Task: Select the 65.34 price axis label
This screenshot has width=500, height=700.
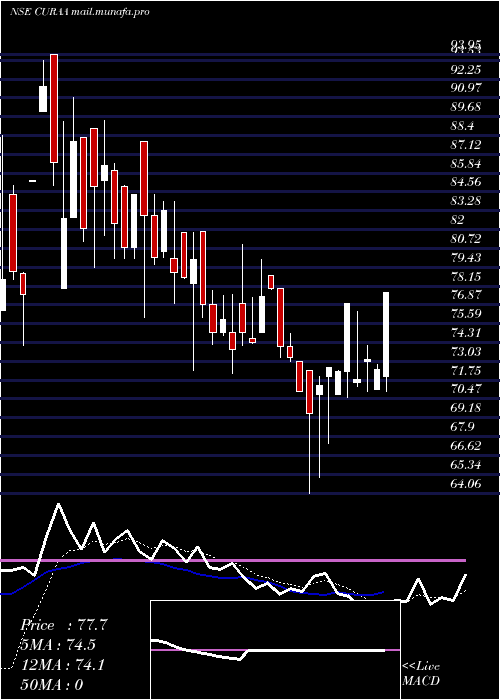Action: [x=466, y=464]
